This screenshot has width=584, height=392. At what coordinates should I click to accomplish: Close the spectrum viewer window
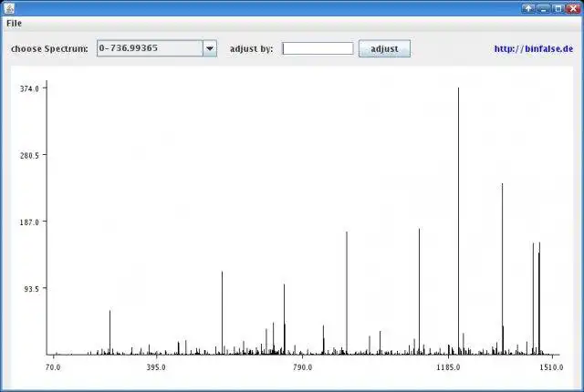coord(573,8)
